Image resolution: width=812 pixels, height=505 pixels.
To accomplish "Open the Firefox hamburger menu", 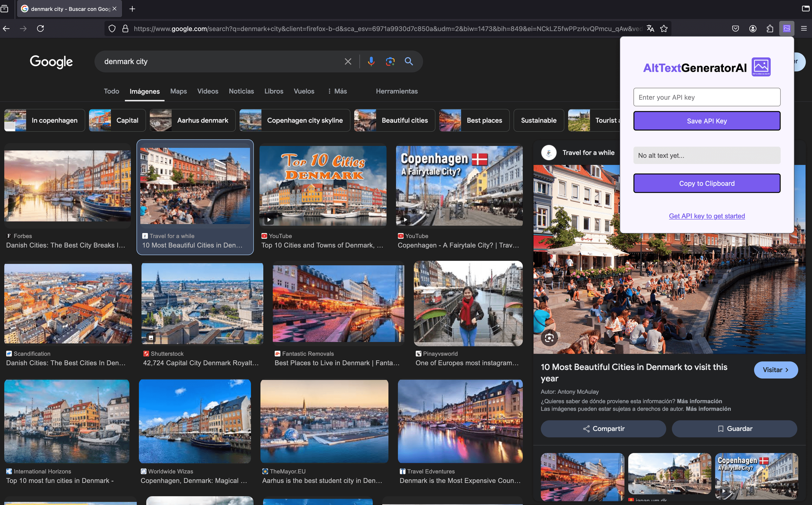I will [x=804, y=28].
